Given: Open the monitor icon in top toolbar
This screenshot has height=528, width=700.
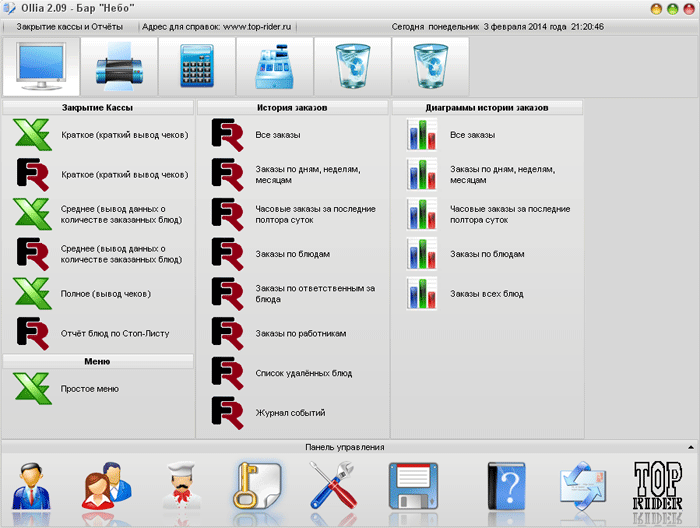Looking at the screenshot, I should point(41,67).
